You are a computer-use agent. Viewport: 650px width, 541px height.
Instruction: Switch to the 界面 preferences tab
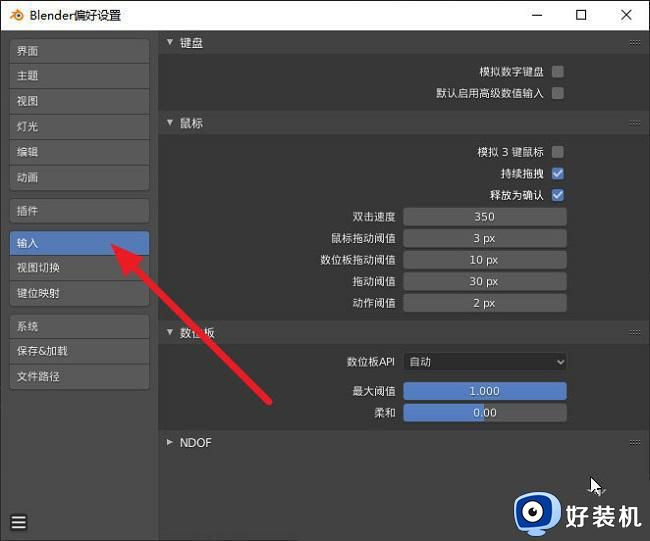tap(80, 51)
